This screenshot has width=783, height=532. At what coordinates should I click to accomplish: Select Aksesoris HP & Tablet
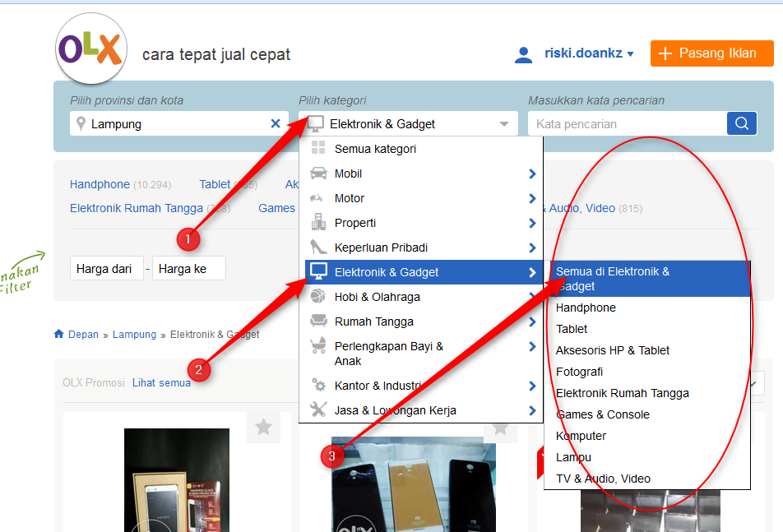pyautogui.click(x=647, y=350)
